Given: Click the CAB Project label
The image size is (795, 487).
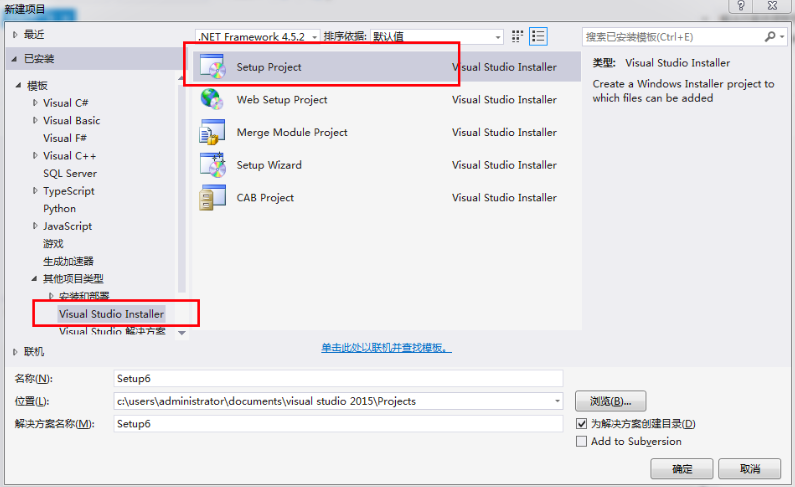Looking at the screenshot, I should point(265,198).
